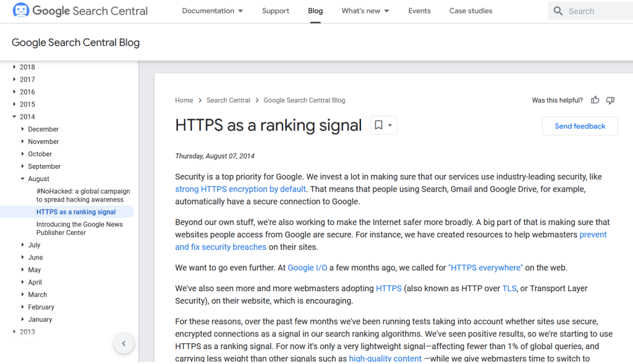
Task: Bookmark this page with the bookmark icon
Action: tap(378, 125)
